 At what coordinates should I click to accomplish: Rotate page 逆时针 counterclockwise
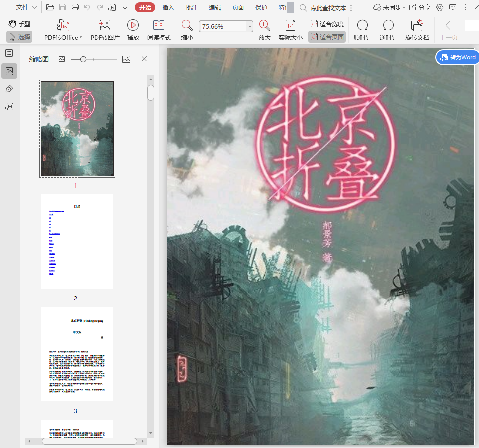pos(388,30)
